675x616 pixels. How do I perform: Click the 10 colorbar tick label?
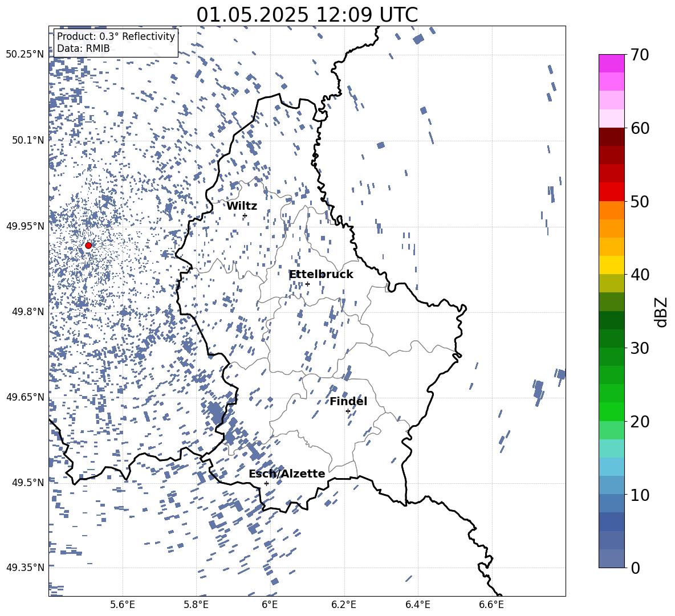click(640, 495)
